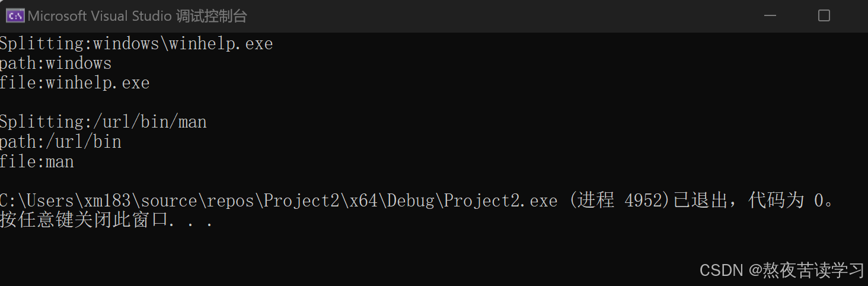Click the "CSDN" watermark text
868x286 pixels.
pyautogui.click(x=721, y=271)
